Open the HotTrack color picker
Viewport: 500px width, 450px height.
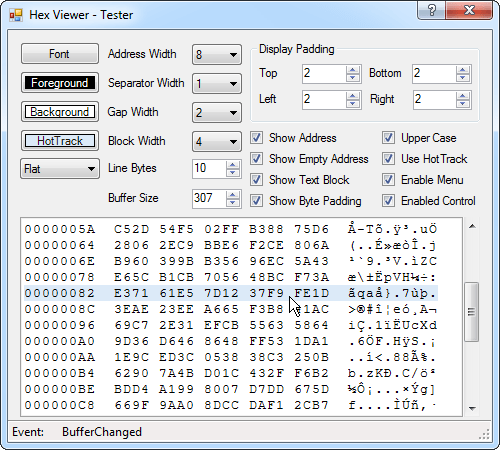click(x=60, y=141)
